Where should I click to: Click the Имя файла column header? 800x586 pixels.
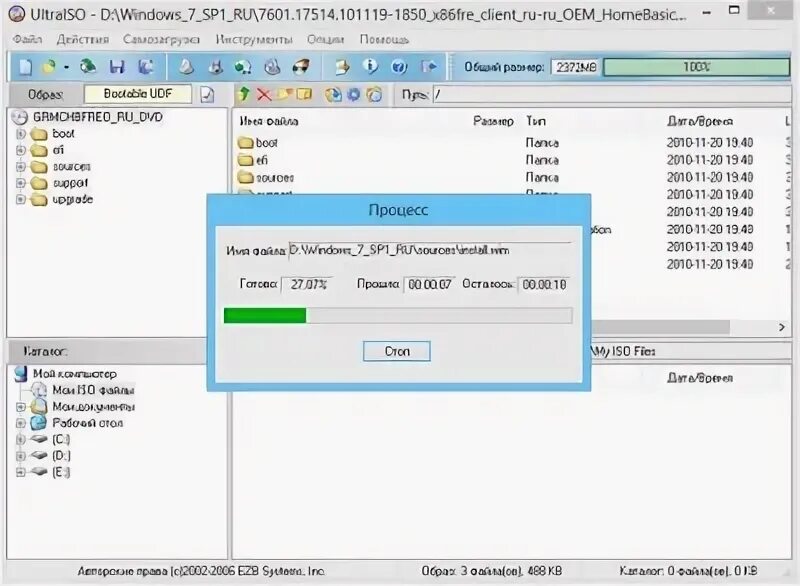pos(269,121)
